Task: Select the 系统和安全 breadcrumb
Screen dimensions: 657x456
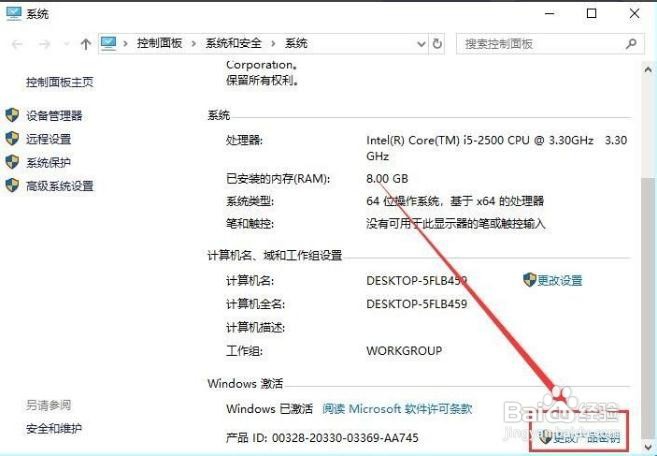Action: click(x=233, y=43)
